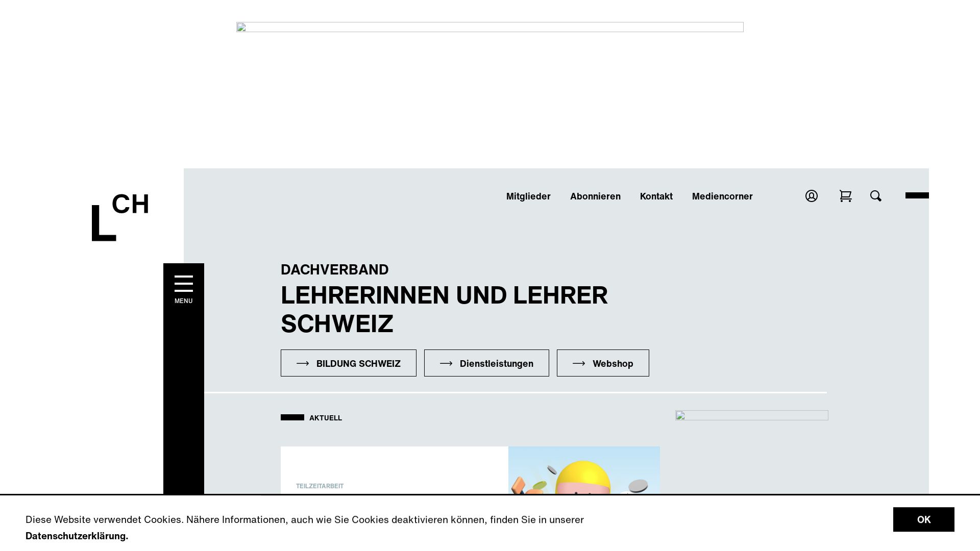Click the search magnifier icon
980x551 pixels.
click(876, 196)
